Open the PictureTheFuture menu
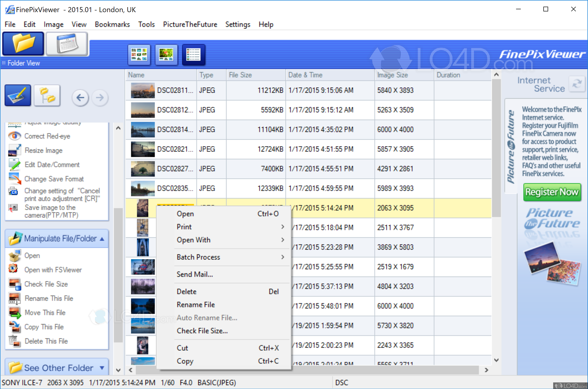This screenshot has height=389, width=588. coord(190,24)
